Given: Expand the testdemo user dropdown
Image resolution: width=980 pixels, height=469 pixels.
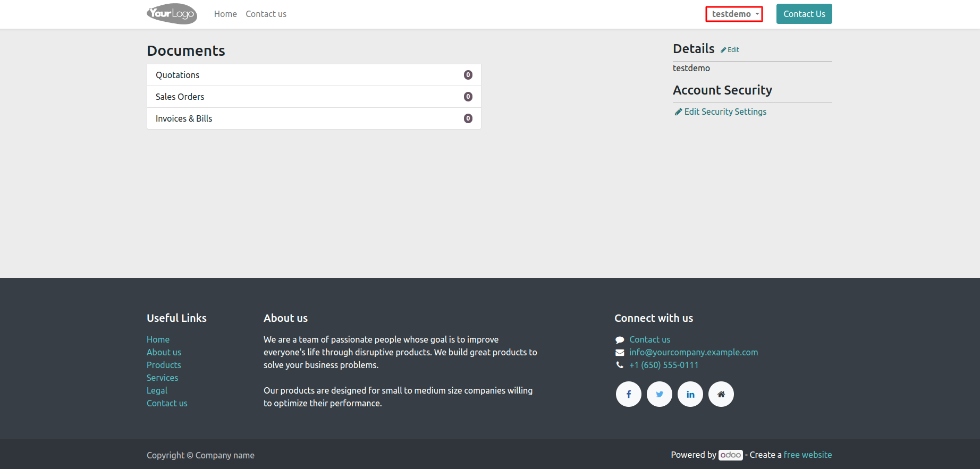Looking at the screenshot, I should point(734,14).
